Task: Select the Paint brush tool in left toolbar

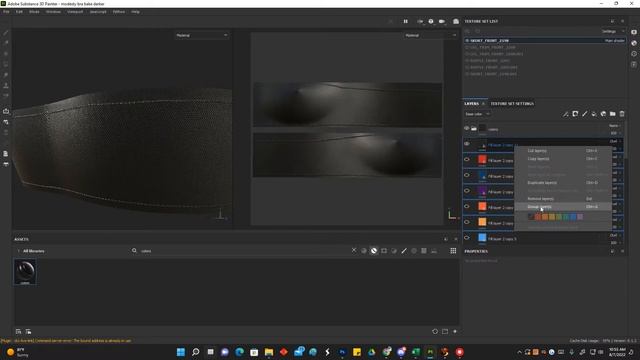Action: [x=6, y=33]
